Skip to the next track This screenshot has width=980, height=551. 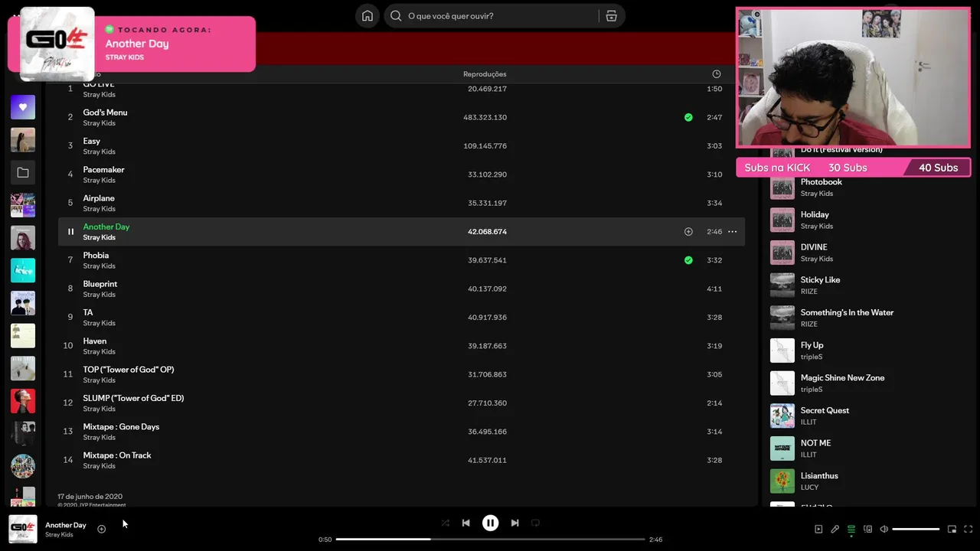(514, 523)
